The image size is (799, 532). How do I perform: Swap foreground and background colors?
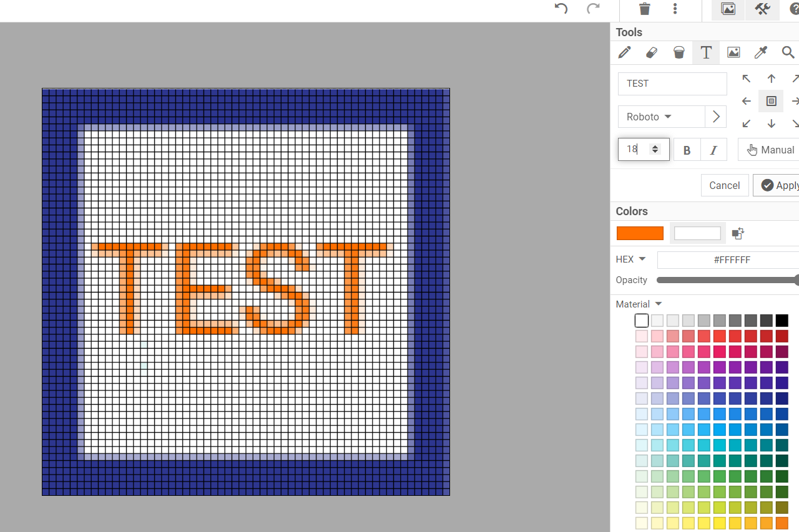[x=738, y=233]
